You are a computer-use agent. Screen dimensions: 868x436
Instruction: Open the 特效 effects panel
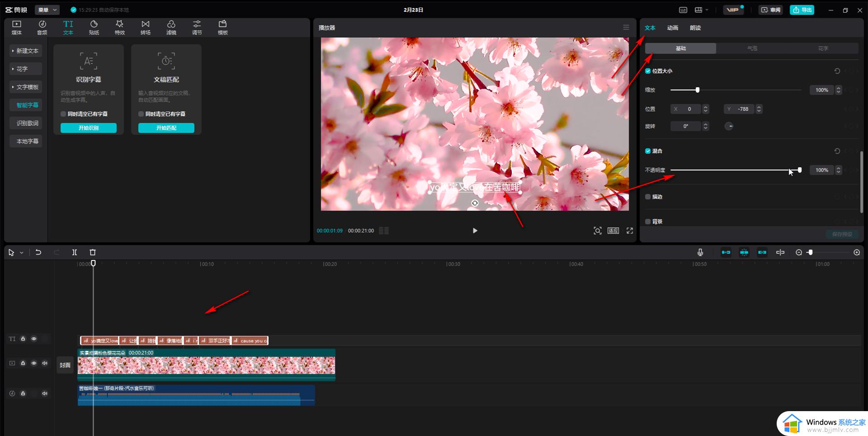coord(120,28)
